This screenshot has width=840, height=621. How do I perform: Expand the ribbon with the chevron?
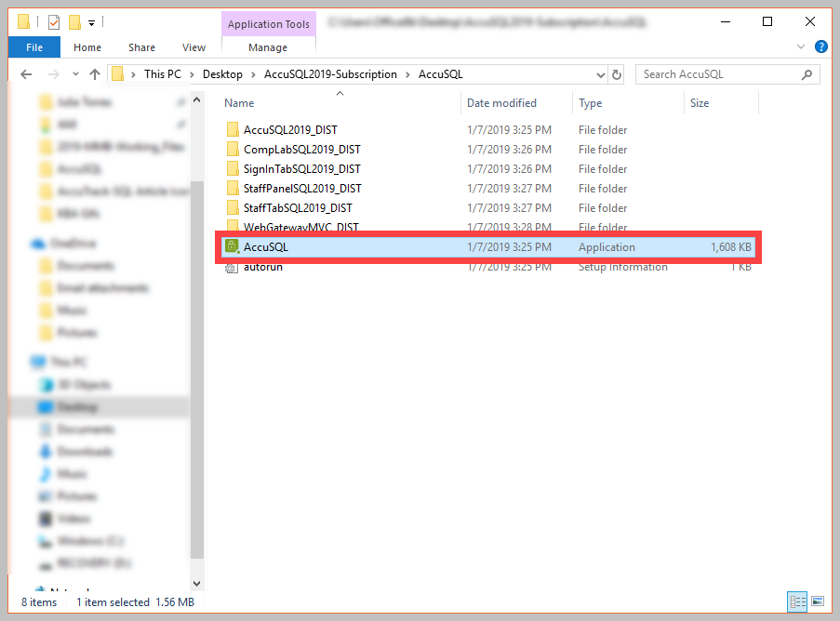click(801, 46)
